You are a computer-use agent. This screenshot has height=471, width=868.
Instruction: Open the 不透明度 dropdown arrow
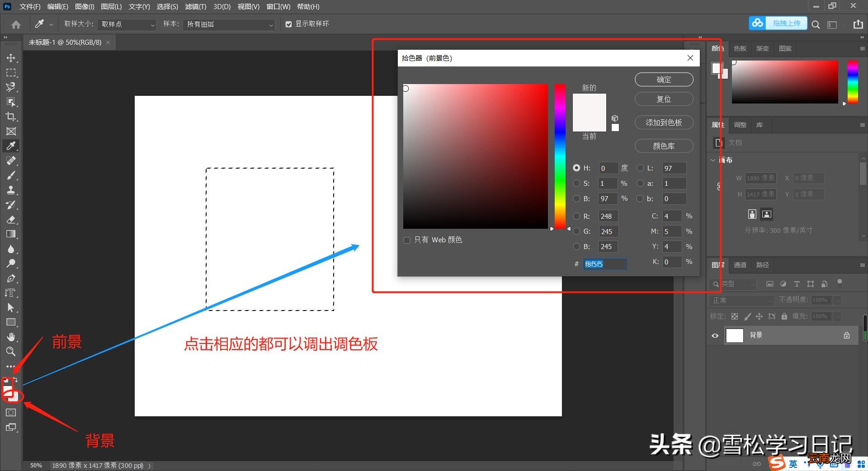[x=837, y=300]
